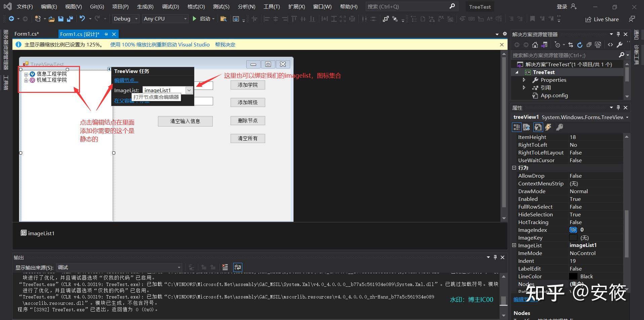Switch to the Form1.cs tab
Viewport: 644px width, 320px height.
click(x=27, y=34)
